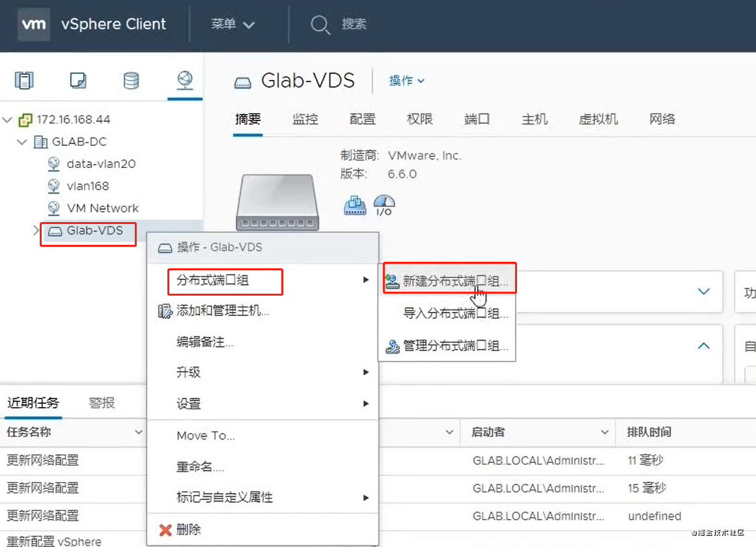Open the Hosts and Clusters inventory view
Viewport: 756px width, 547px height.
click(x=23, y=80)
